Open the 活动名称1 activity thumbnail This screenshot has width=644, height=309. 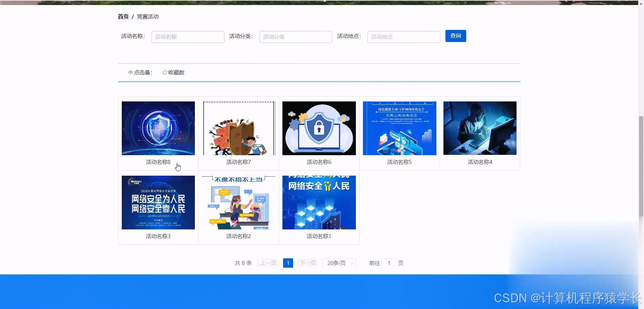319,202
